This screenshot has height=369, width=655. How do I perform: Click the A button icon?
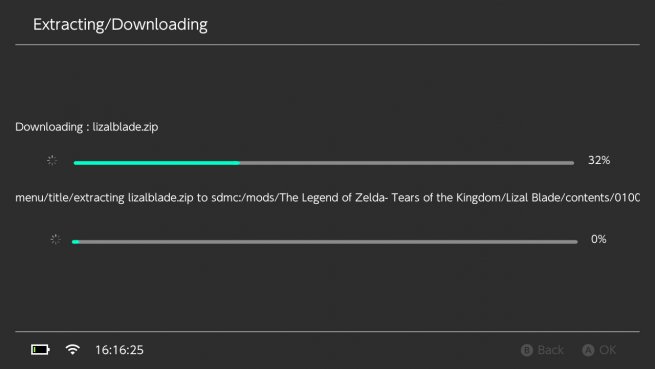click(588, 350)
